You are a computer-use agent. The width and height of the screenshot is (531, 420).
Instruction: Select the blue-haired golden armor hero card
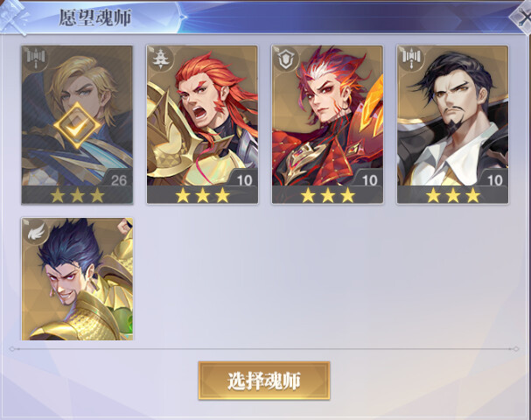77,279
